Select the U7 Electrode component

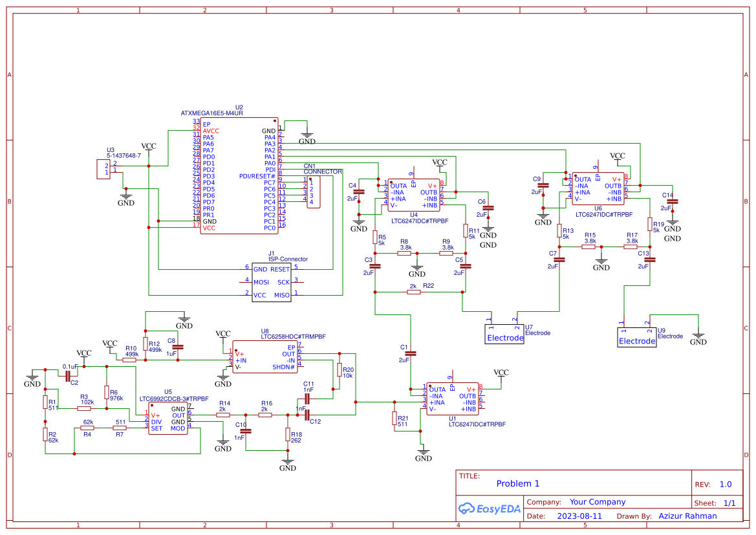pos(504,334)
